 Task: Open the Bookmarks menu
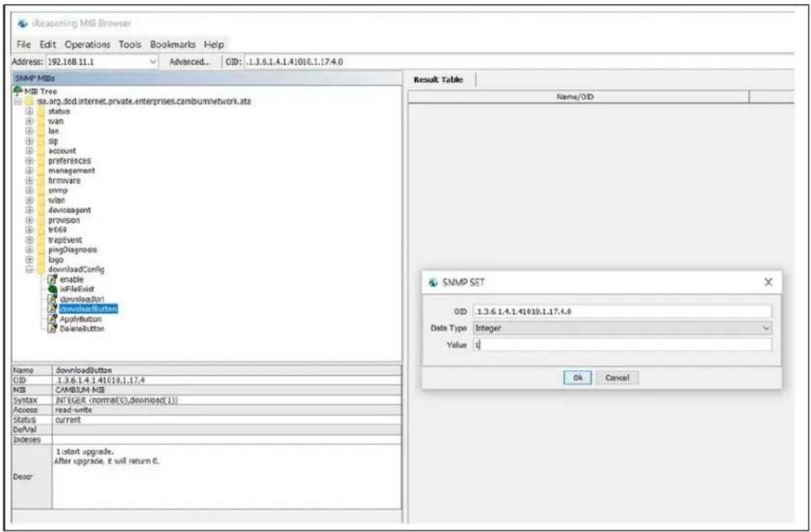(x=173, y=45)
